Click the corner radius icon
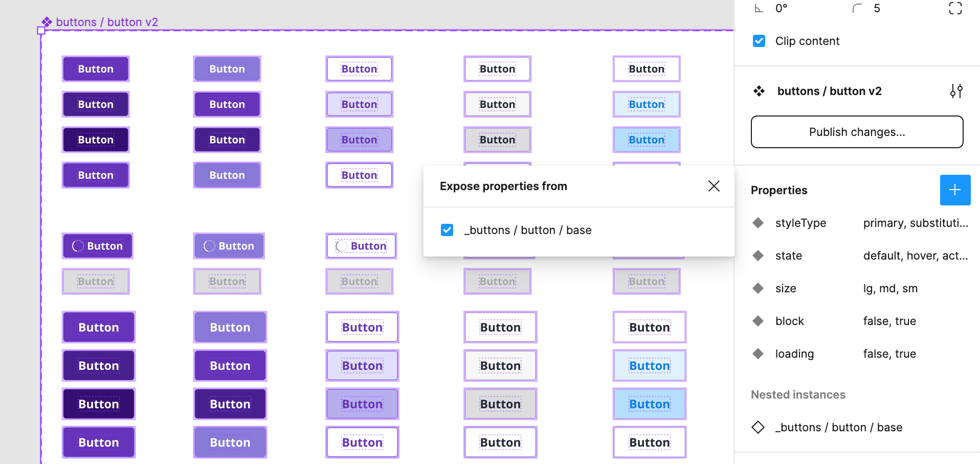Image resolution: width=980 pixels, height=464 pixels. click(x=857, y=8)
